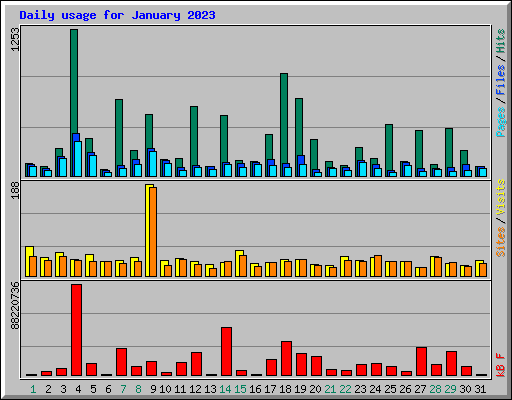Click the Visits legend label

pos(500,197)
